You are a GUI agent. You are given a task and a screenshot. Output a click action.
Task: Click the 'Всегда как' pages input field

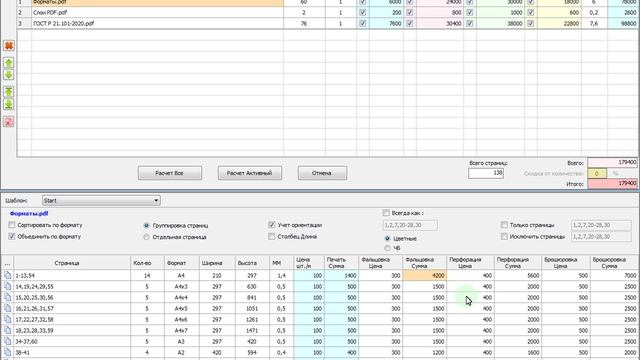[410, 225]
